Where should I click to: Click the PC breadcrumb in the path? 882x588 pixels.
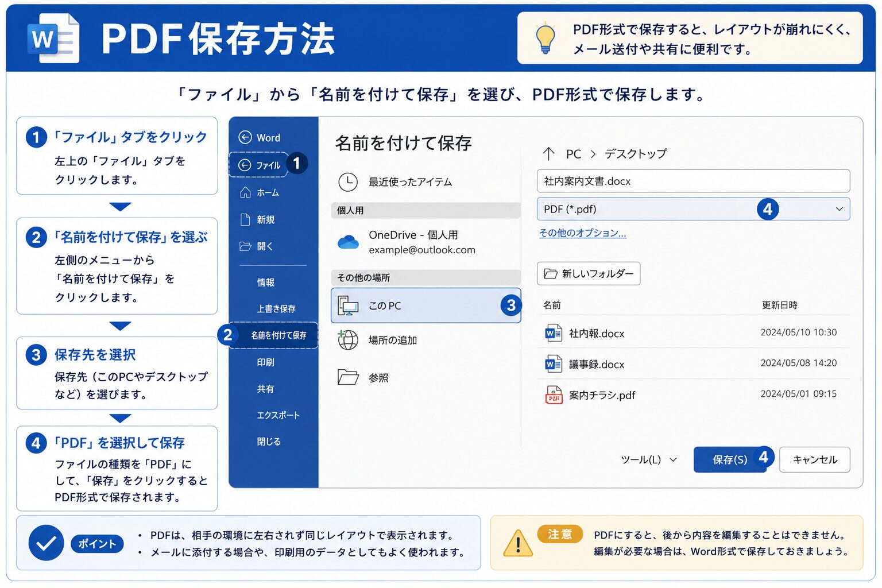(x=574, y=154)
